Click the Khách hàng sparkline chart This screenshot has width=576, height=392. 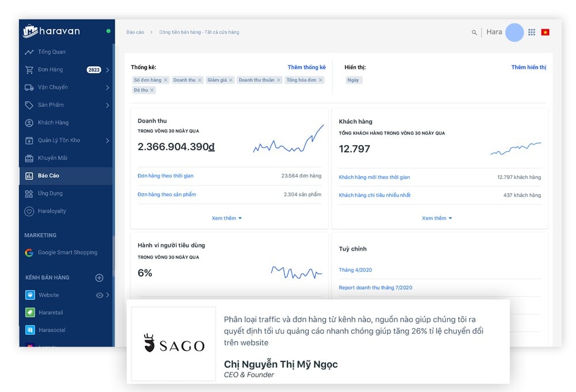pyautogui.click(x=516, y=149)
